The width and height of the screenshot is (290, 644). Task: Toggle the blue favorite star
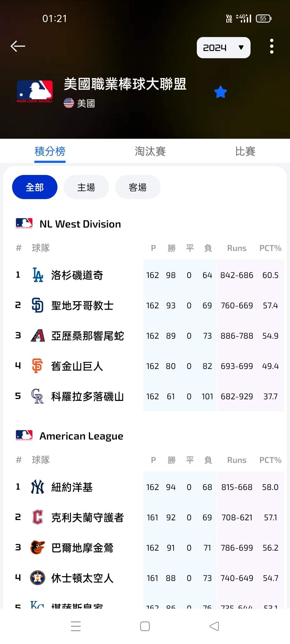(x=221, y=92)
